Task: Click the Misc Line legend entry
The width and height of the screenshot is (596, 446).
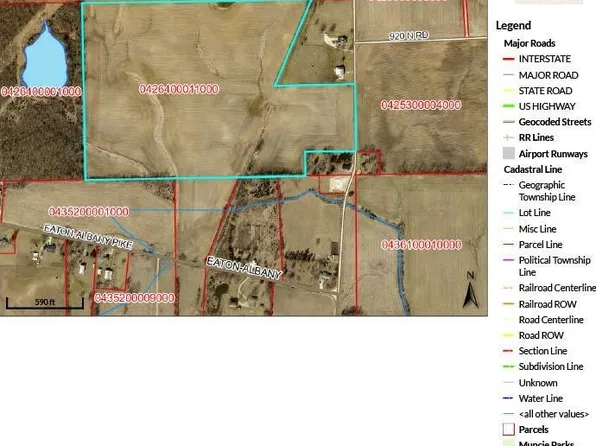Action: click(529, 229)
